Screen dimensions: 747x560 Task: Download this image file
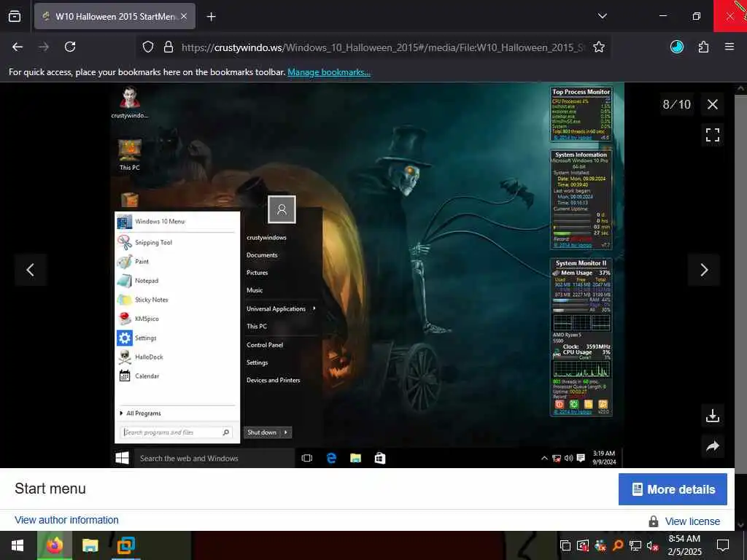coord(712,416)
